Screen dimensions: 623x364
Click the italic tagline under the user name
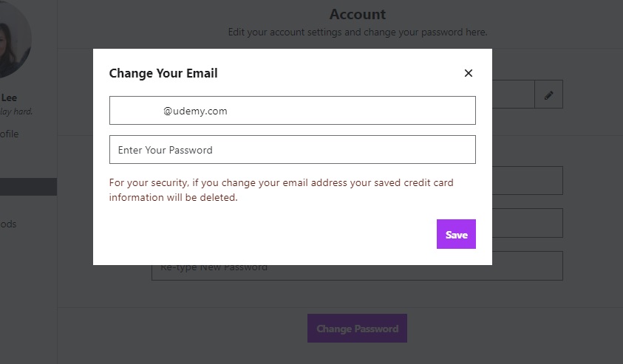click(x=16, y=112)
